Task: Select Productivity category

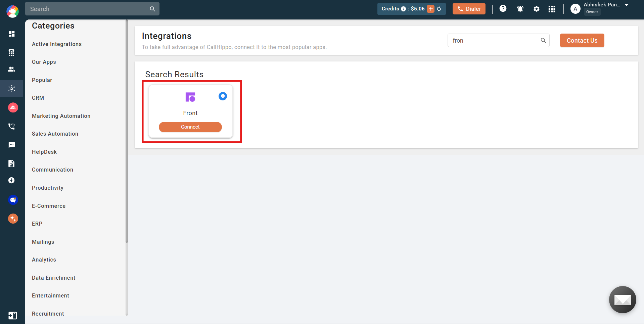Action: click(x=48, y=188)
